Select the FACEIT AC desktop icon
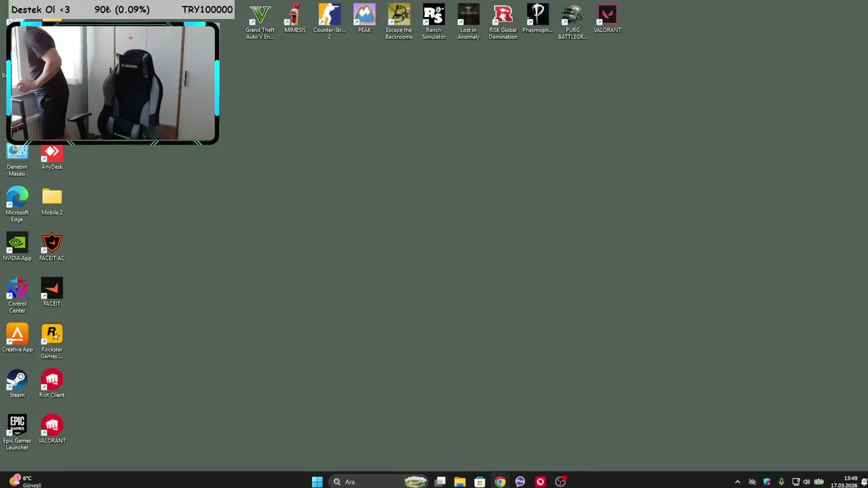 [x=52, y=247]
